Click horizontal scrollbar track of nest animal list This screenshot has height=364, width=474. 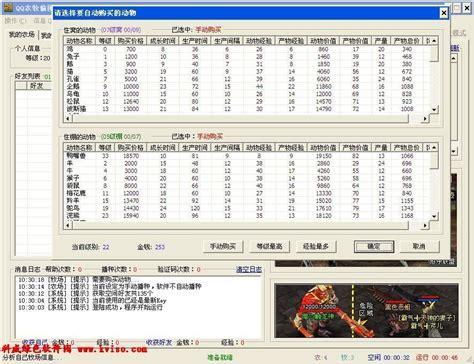246,119
